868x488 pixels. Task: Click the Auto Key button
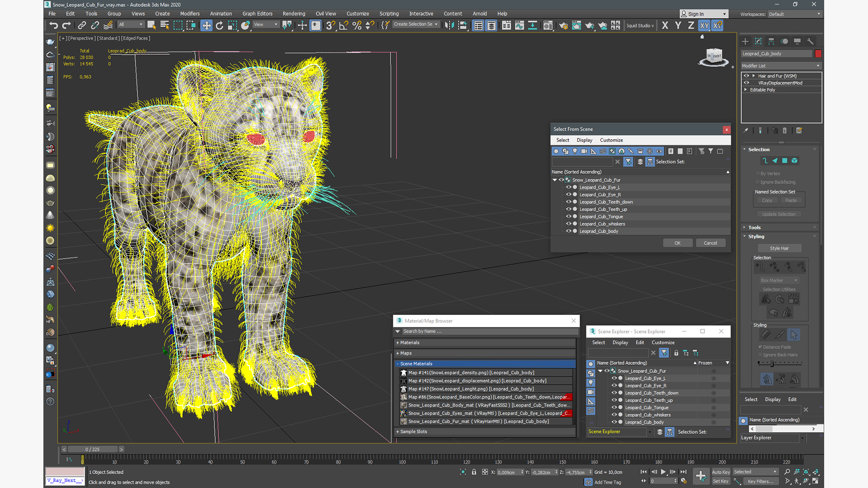721,472
